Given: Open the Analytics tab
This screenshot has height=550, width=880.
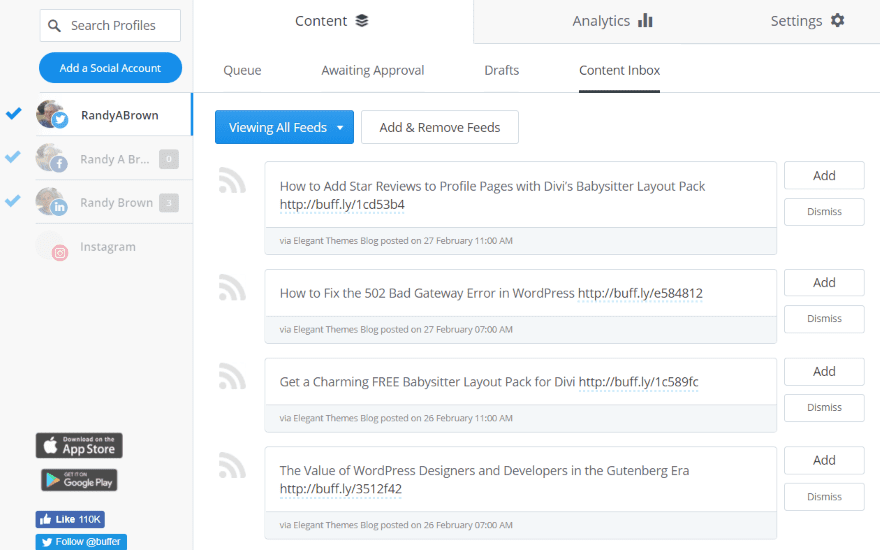Looking at the screenshot, I should click(x=612, y=21).
